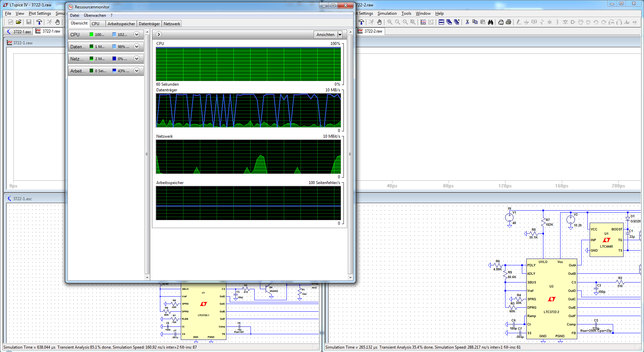
Task: Cascade windows using toolbar icon
Action: click(x=449, y=22)
